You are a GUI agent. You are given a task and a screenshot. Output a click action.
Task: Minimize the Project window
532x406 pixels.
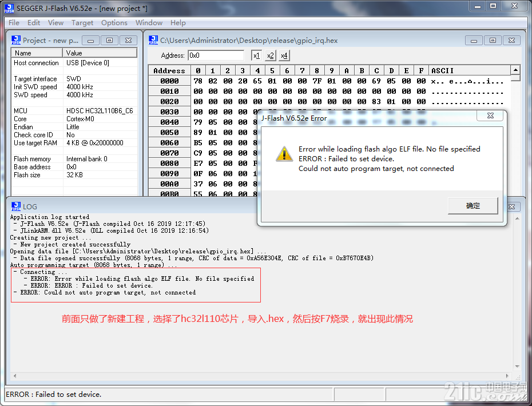pos(90,41)
